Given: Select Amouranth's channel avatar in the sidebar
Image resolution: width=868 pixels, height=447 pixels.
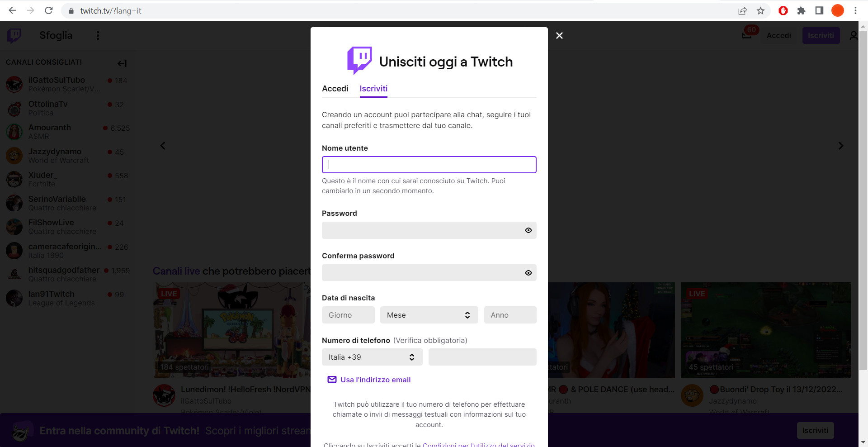Looking at the screenshot, I should point(14,132).
